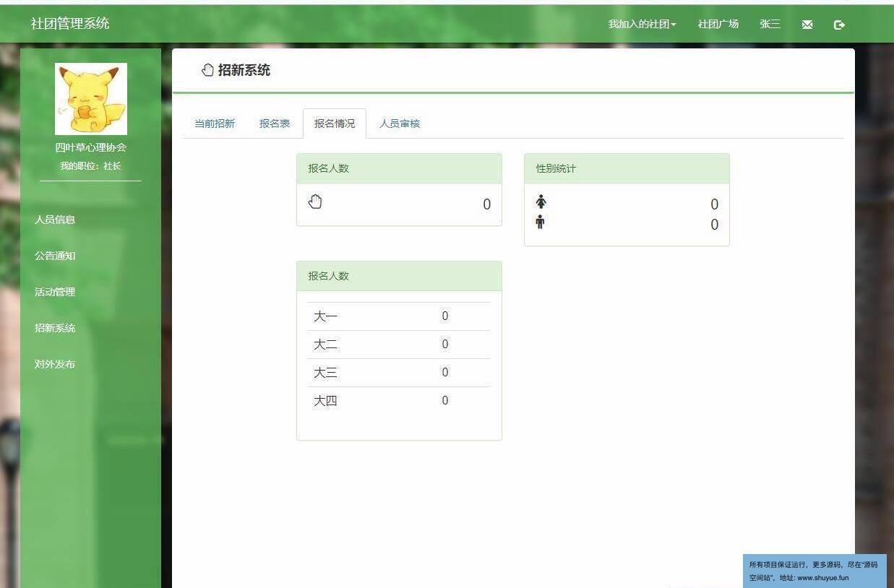Open 人员信息 in the sidebar

coord(55,220)
